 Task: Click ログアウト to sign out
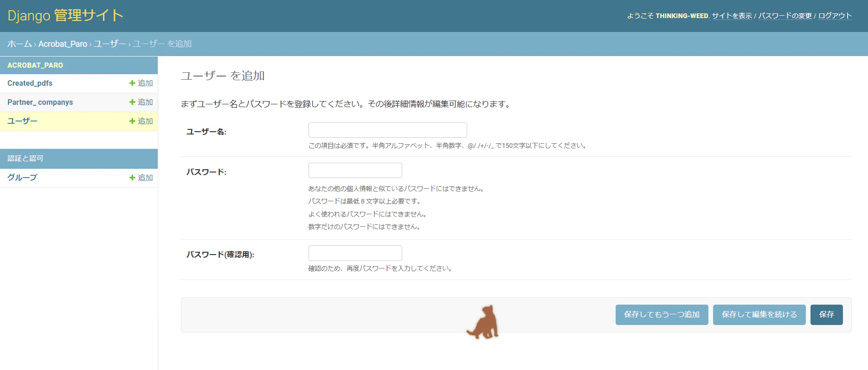(835, 16)
